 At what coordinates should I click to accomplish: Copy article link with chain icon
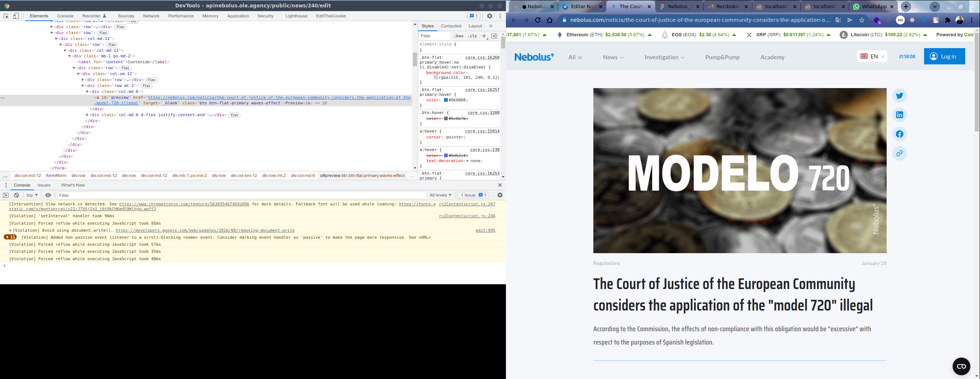coord(899,154)
